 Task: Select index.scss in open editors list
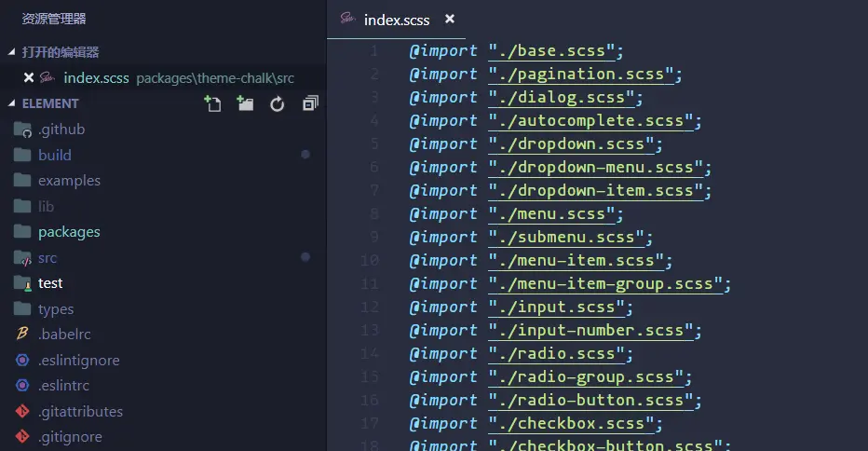pyautogui.click(x=163, y=77)
